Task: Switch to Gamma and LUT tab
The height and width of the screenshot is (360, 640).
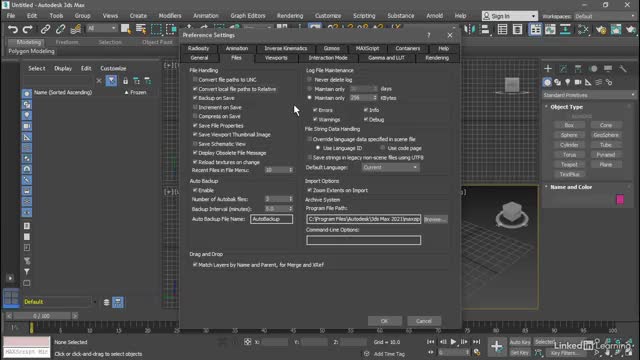Action: pos(386,58)
